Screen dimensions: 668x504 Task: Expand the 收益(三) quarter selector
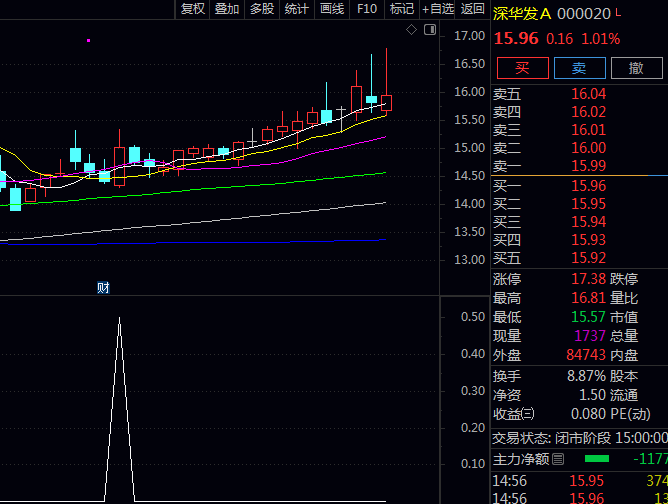pyautogui.click(x=527, y=414)
